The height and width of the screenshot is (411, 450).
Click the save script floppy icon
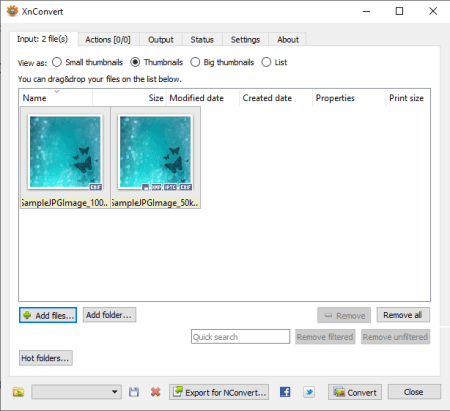(134, 392)
